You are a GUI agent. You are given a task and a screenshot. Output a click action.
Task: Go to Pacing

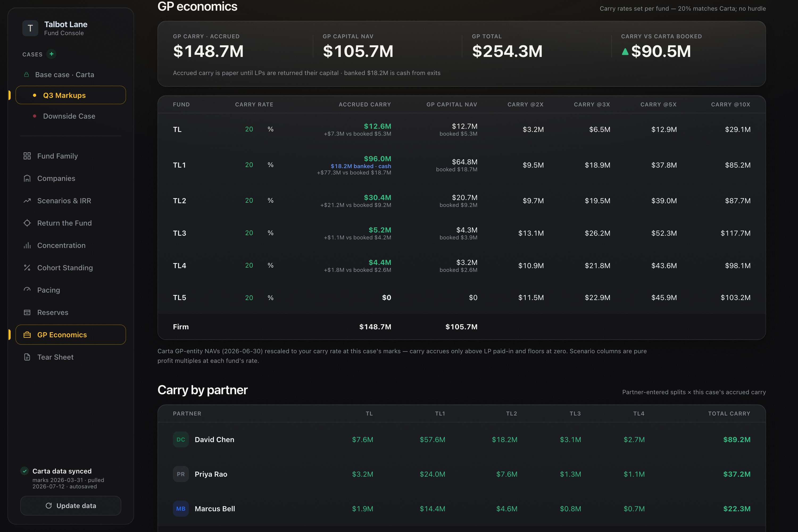point(70,290)
